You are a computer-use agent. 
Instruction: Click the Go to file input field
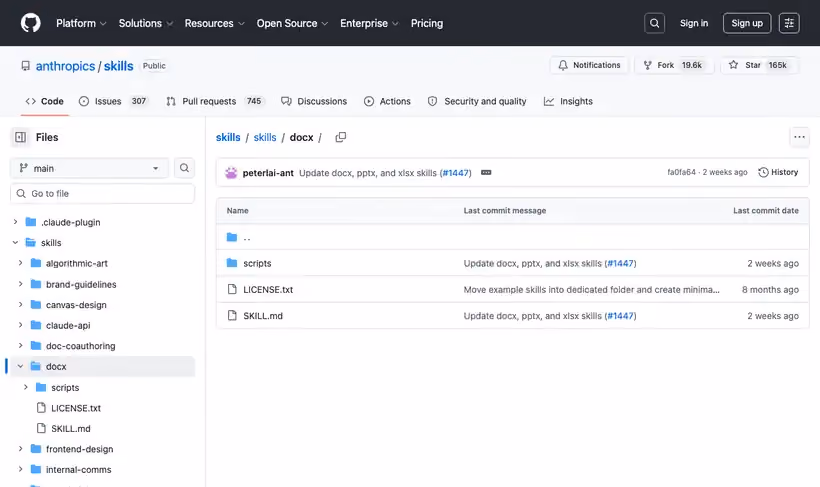(x=102, y=194)
